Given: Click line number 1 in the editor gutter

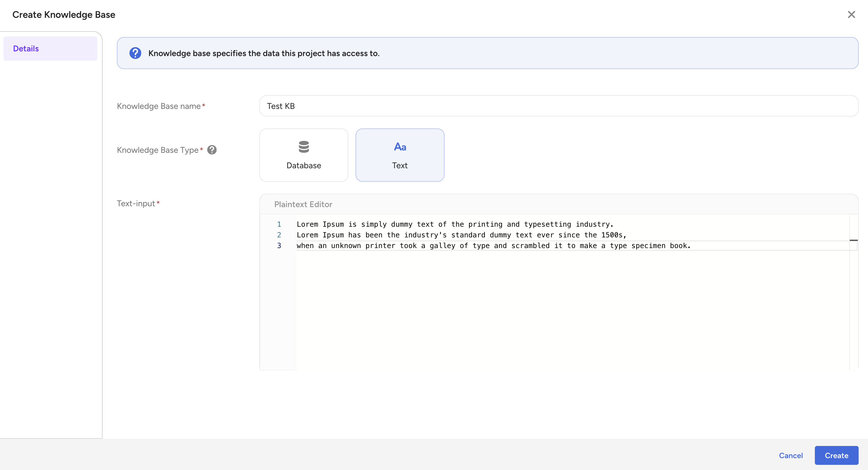Looking at the screenshot, I should tap(279, 224).
